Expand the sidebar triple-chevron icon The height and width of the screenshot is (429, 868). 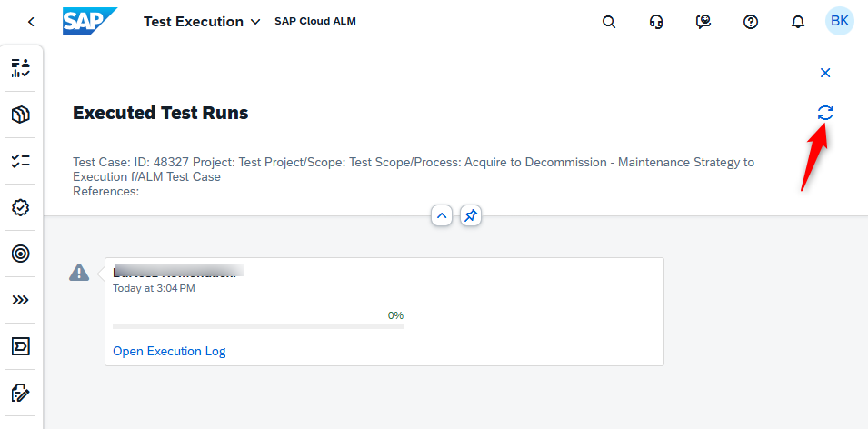(21, 300)
